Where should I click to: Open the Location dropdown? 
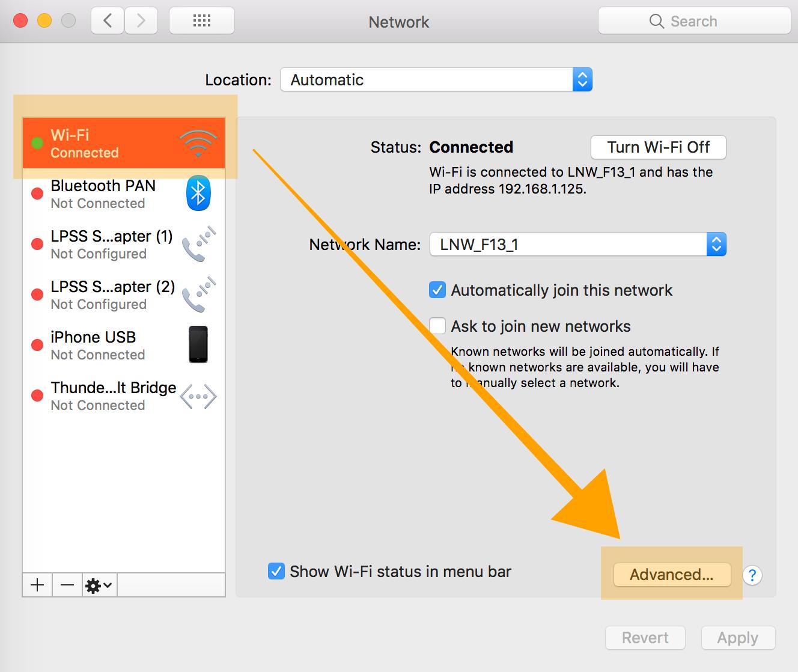click(x=436, y=80)
